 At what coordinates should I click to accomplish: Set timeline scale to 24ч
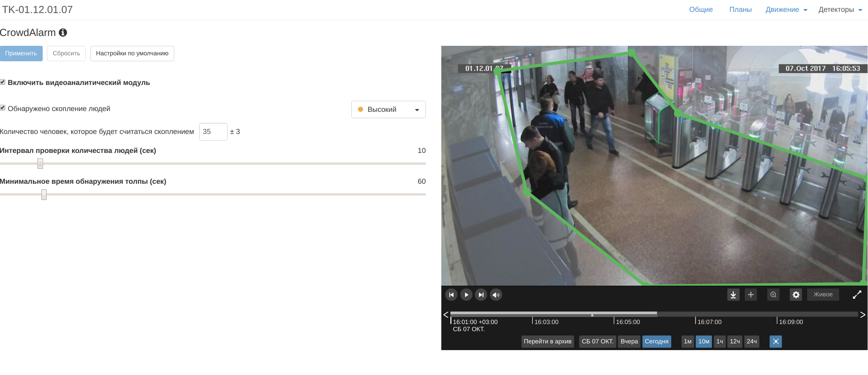(752, 341)
